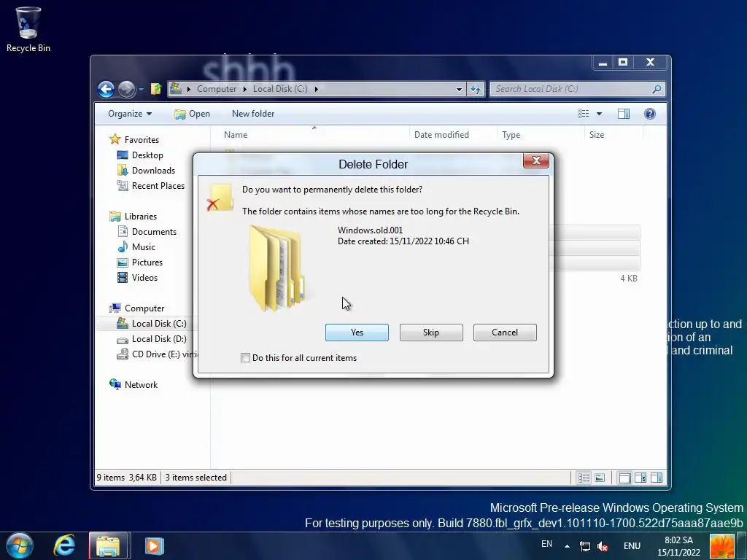Cancel the Delete Folder dialog
The image size is (747, 560).
click(x=505, y=332)
